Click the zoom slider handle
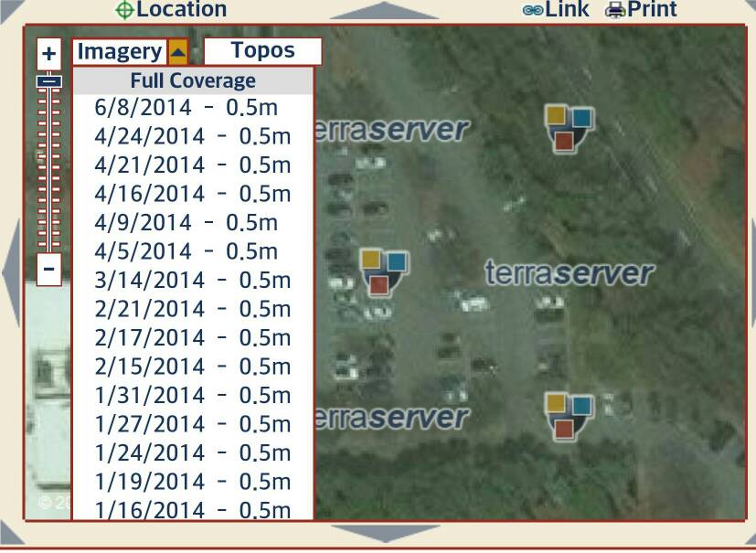The width and height of the screenshot is (756, 553). (49, 81)
